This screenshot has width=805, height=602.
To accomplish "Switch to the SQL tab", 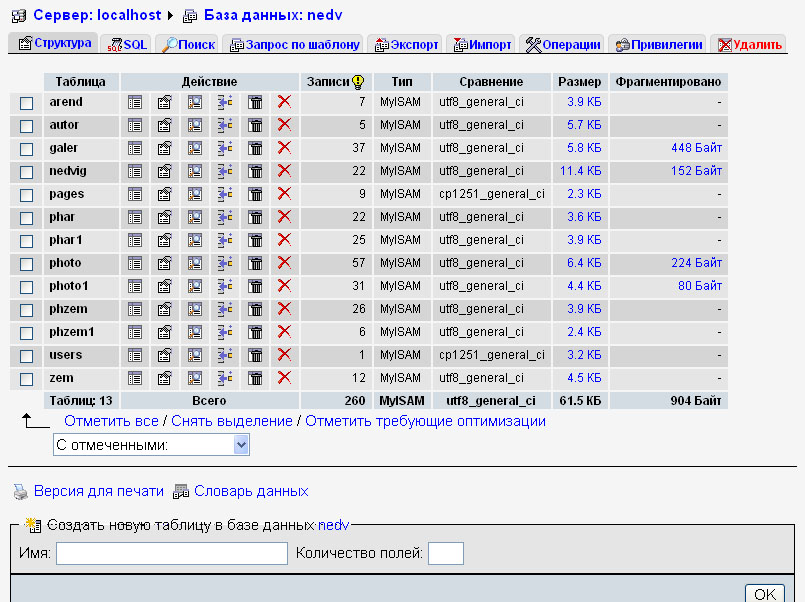I will pos(127,45).
